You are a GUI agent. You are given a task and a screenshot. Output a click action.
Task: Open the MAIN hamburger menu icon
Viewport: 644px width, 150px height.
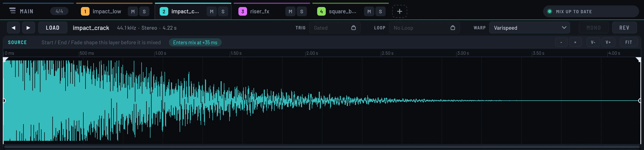[x=12, y=11]
